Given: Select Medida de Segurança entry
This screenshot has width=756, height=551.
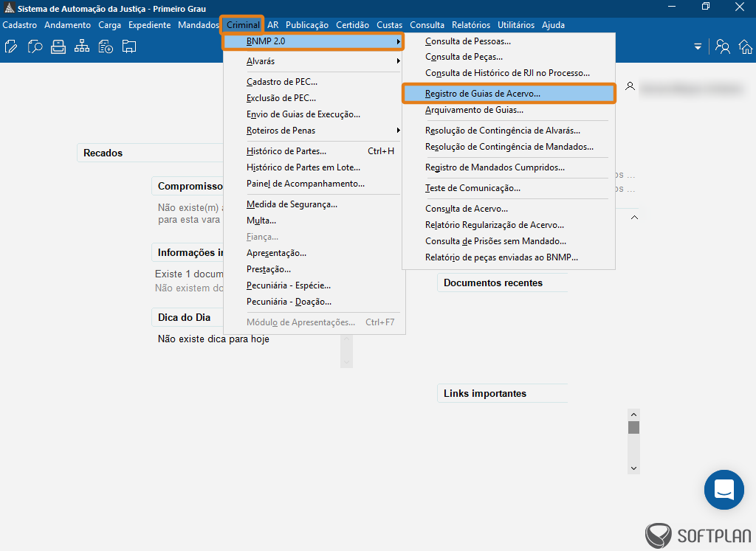Looking at the screenshot, I should [x=313, y=205].
